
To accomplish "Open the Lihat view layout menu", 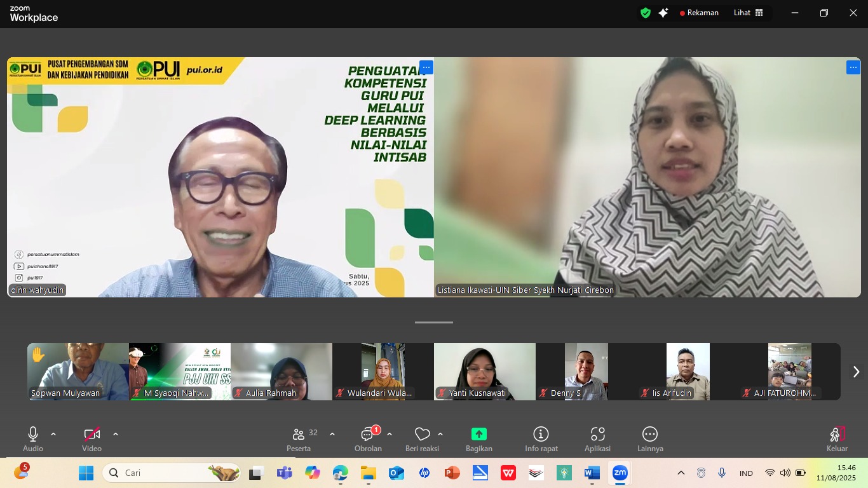I will [x=749, y=13].
